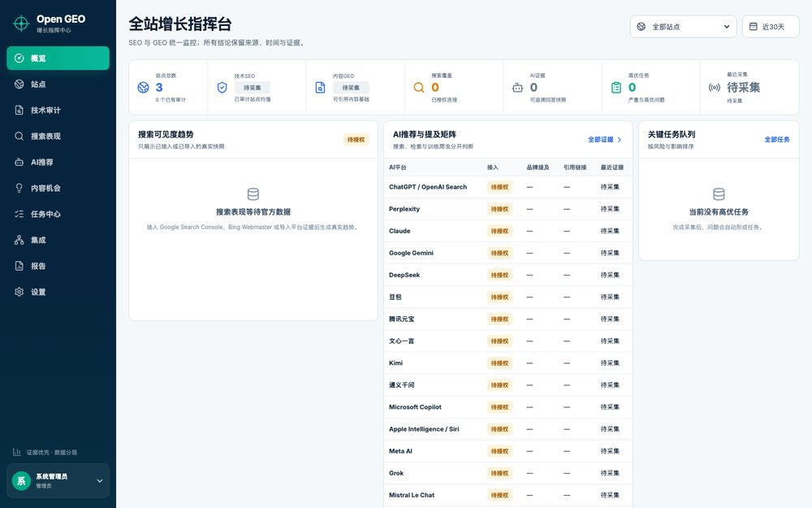Viewport: 812px width, 508px height.
Task: Click the 品牌提及 column header
Action: 538,167
